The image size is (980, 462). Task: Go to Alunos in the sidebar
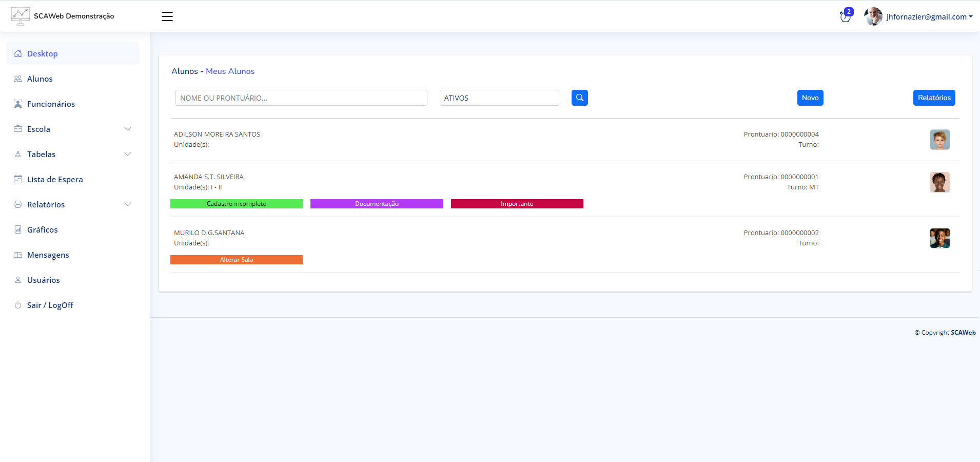pyautogui.click(x=40, y=79)
